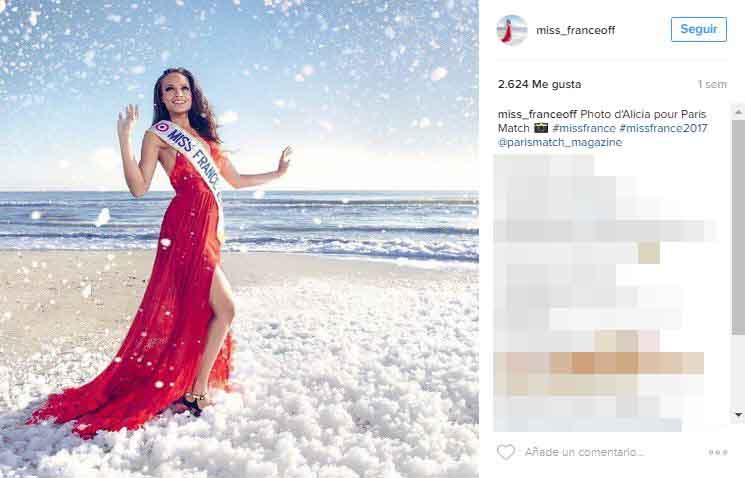Focus the Añade un comentario field
Screen dimensions: 745x478
pyautogui.click(x=584, y=452)
